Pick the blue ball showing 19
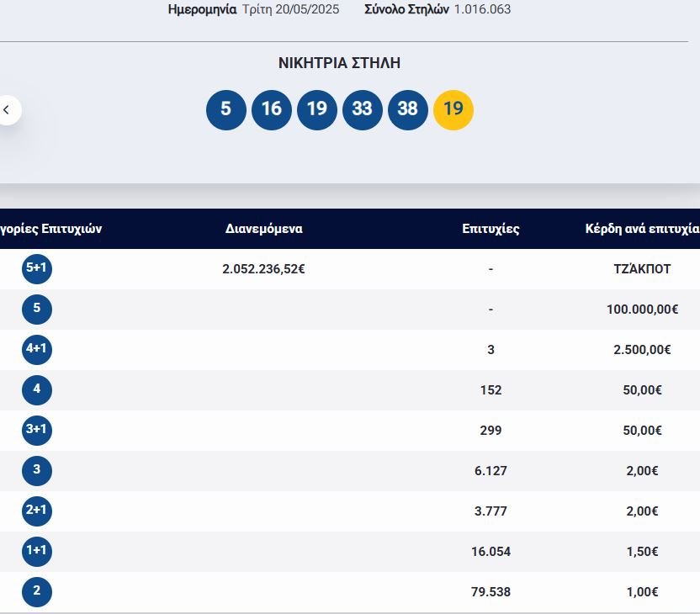Screen dimensions: 700x614 (316, 109)
